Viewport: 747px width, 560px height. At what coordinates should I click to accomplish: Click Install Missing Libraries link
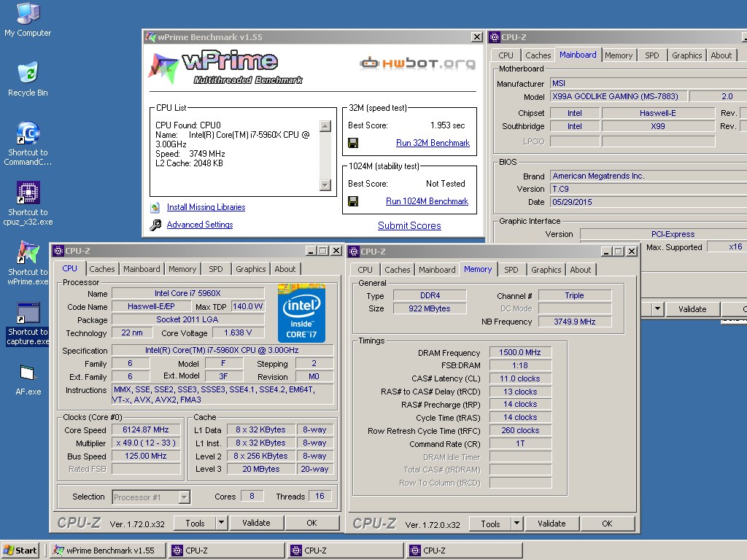point(206,207)
